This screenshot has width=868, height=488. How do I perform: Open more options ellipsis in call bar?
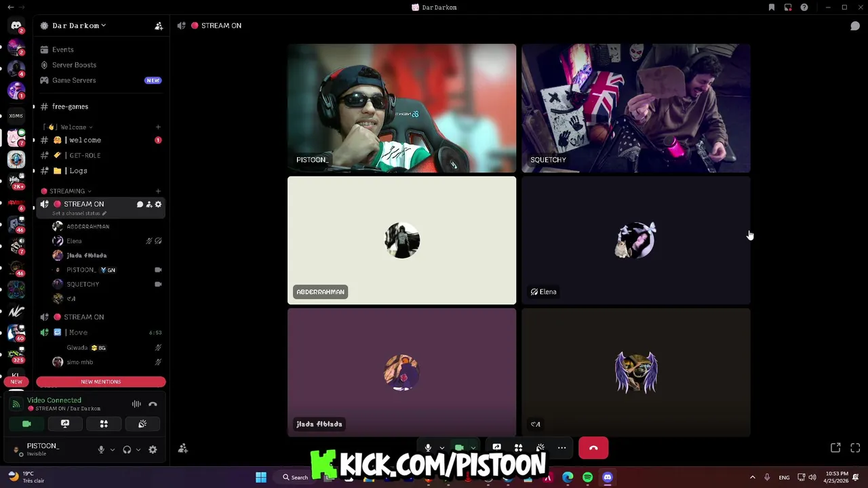(x=561, y=448)
